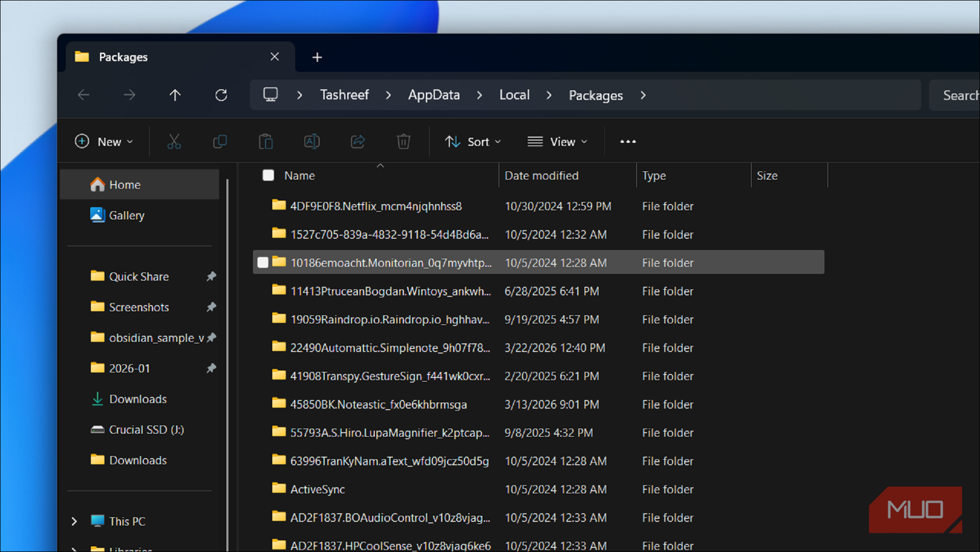
Task: Expand the chevron after Tashreef in the path
Action: [x=389, y=95]
